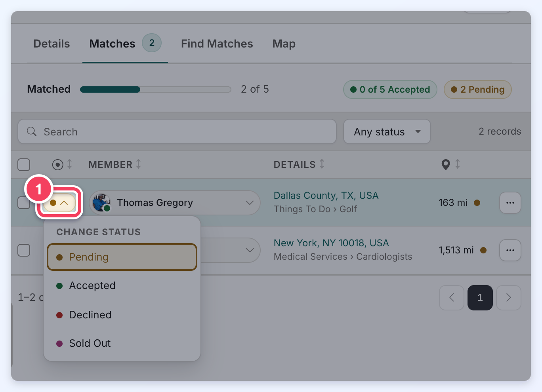Click the 0 of 5 Accepted badge
This screenshot has height=392, width=542.
tap(390, 89)
